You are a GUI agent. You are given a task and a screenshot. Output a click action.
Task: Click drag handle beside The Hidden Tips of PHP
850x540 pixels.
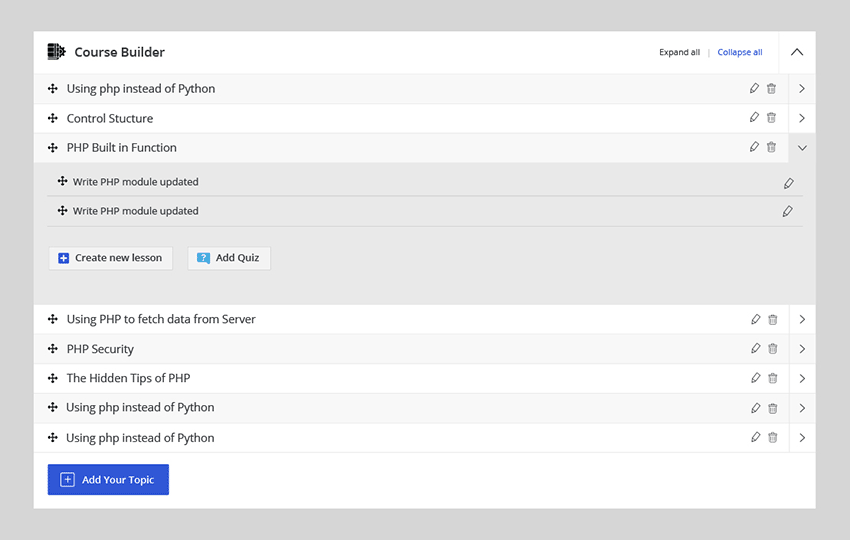(53, 378)
